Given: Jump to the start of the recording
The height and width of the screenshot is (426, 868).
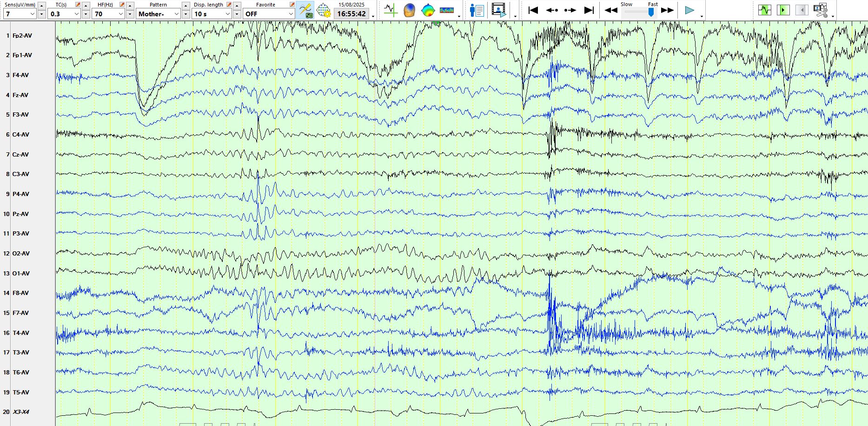Looking at the screenshot, I should coord(533,10).
